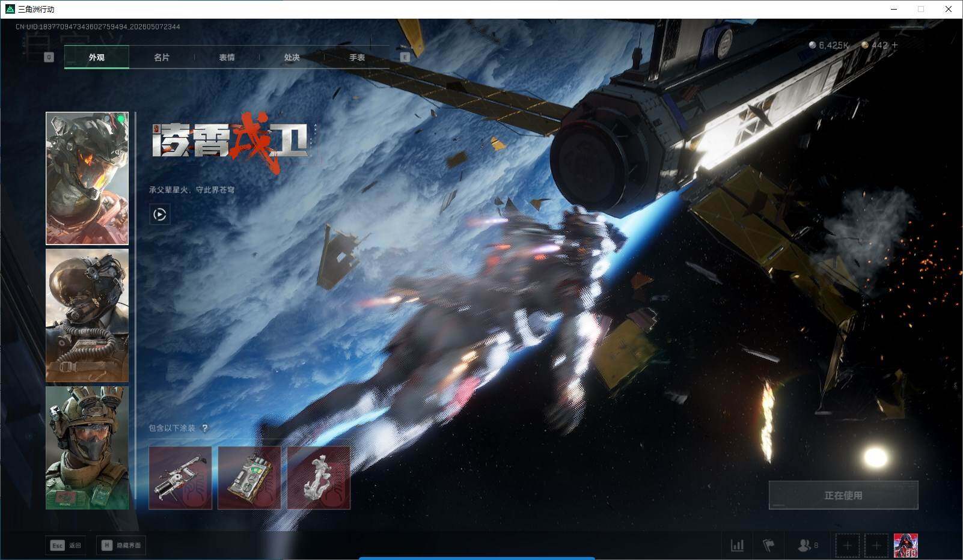View the included weapon skin item
The height and width of the screenshot is (560, 963).
(180, 478)
